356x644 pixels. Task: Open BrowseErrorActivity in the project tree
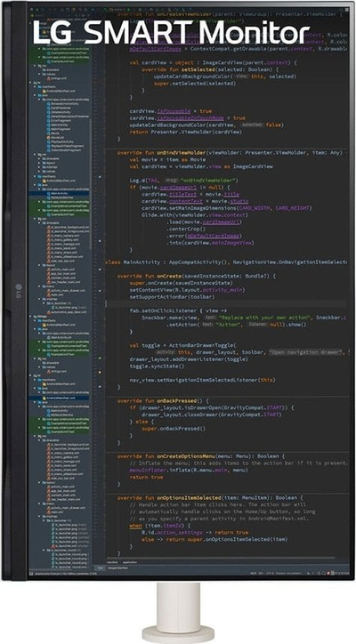pos(65,103)
